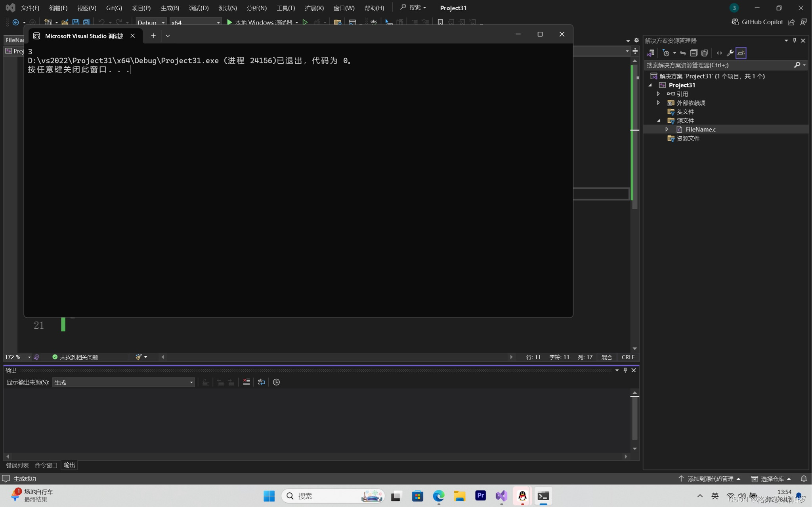Open properties via the wrench icon

click(730, 53)
